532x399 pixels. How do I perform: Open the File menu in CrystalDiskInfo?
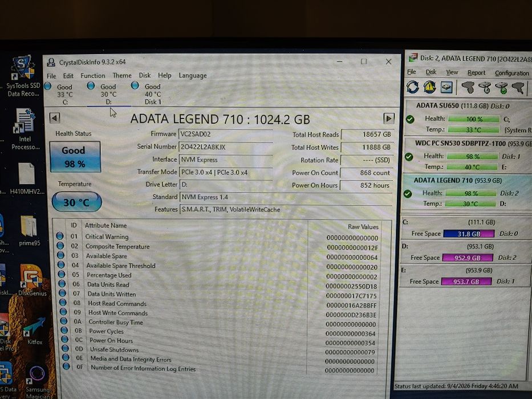[51, 76]
